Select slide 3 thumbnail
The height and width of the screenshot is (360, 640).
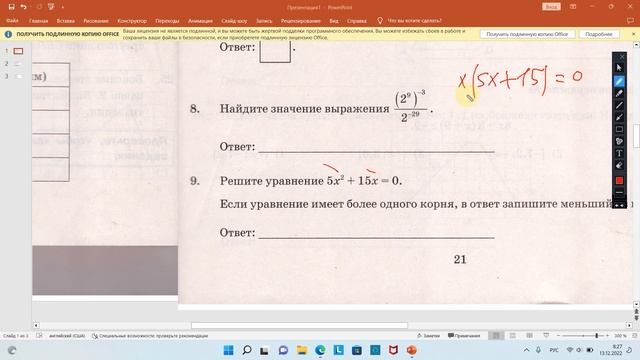click(x=18, y=76)
